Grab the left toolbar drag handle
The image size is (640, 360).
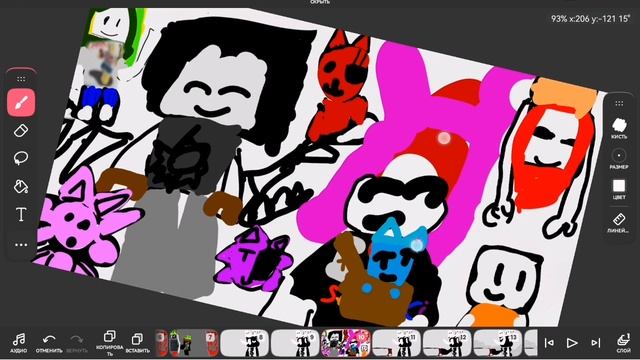click(x=21, y=79)
